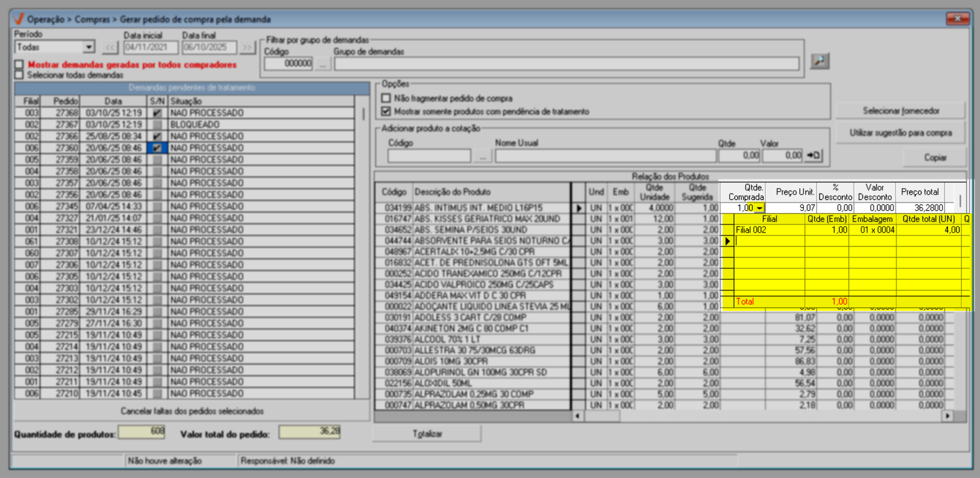Advance to next period with the >> button

coord(247,47)
